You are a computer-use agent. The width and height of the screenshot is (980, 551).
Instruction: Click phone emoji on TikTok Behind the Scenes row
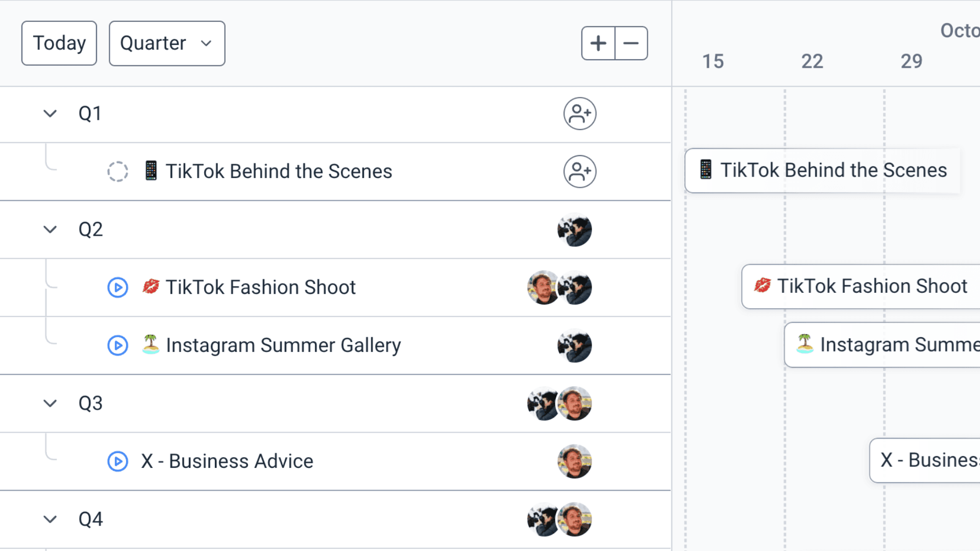151,170
